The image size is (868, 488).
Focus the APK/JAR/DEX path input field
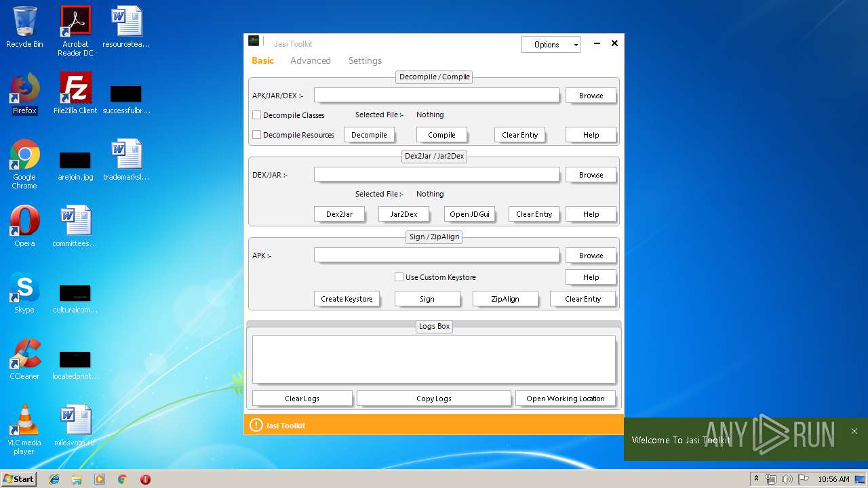[x=437, y=95]
